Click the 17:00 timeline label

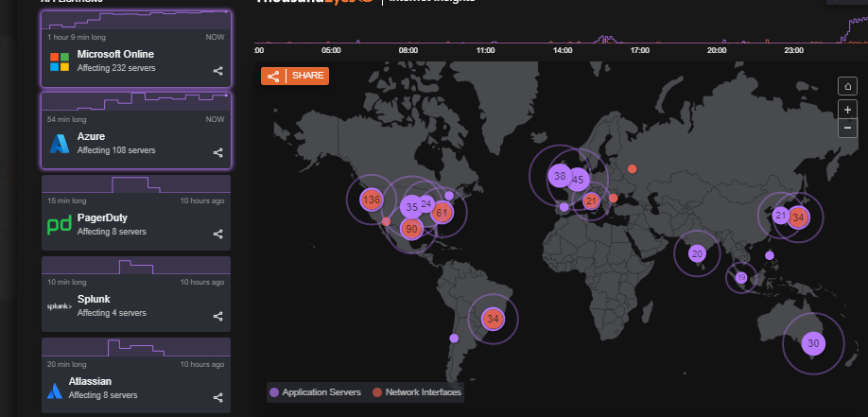[x=639, y=50]
